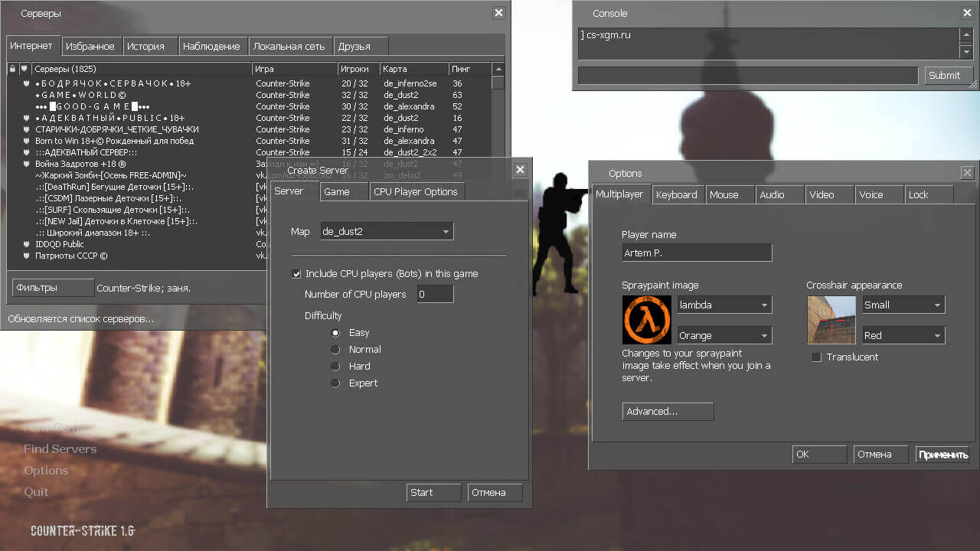Click the shield icon beside БОДРЯЧОК СЕРВАЧОК server

26,83
